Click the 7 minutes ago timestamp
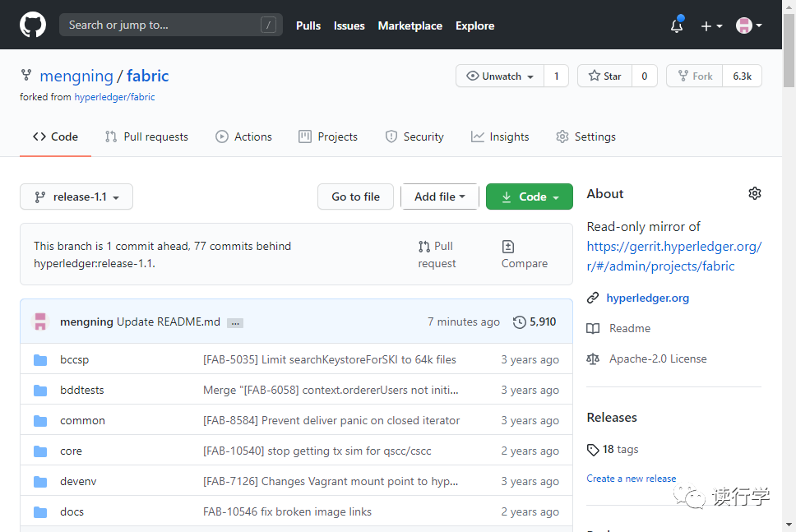796x532 pixels. pyautogui.click(x=464, y=322)
